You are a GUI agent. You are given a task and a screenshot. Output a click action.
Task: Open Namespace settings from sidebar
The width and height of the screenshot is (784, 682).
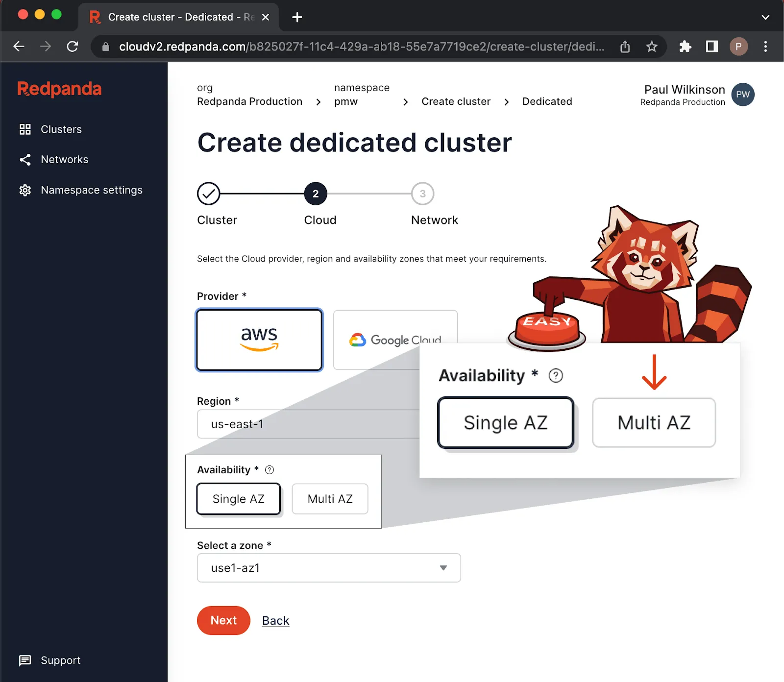[91, 190]
